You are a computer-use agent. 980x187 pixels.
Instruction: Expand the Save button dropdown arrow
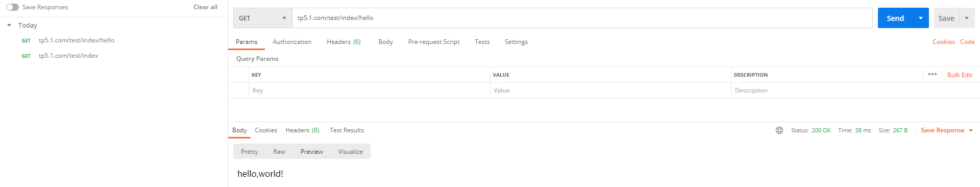coord(967,18)
